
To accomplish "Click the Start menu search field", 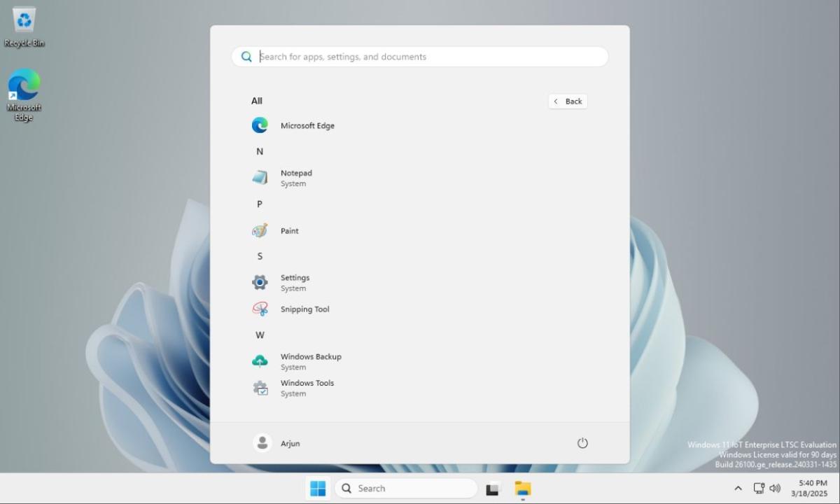I will click(419, 56).
